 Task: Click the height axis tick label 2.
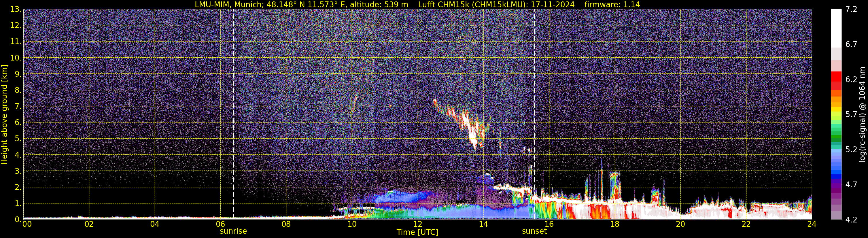[18, 187]
